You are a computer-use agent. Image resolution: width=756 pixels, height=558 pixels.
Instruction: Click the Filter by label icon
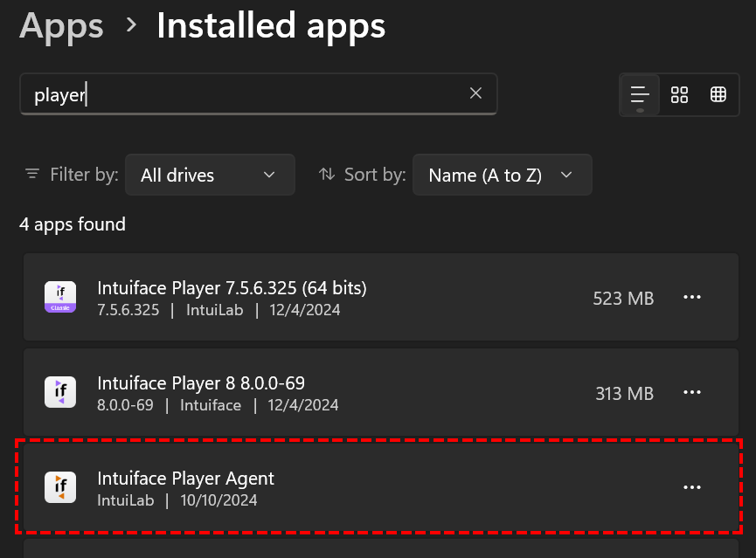coord(32,174)
